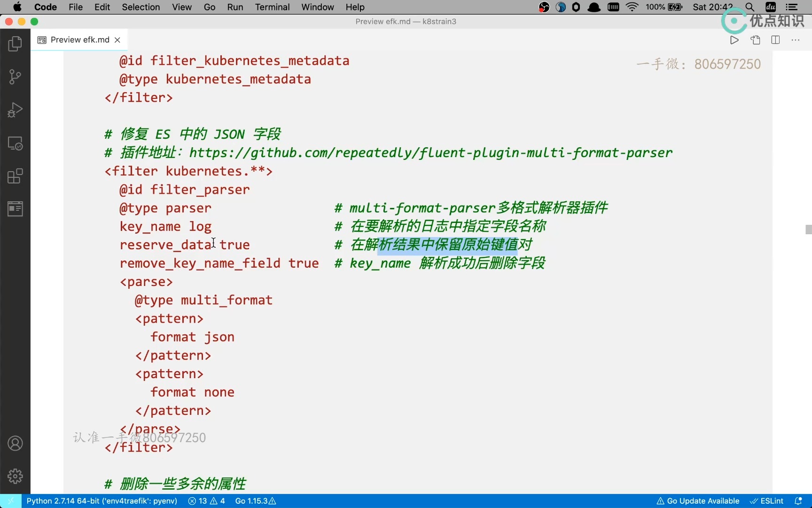This screenshot has width=812, height=508.
Task: Open the Source Control view
Action: pos(15,77)
